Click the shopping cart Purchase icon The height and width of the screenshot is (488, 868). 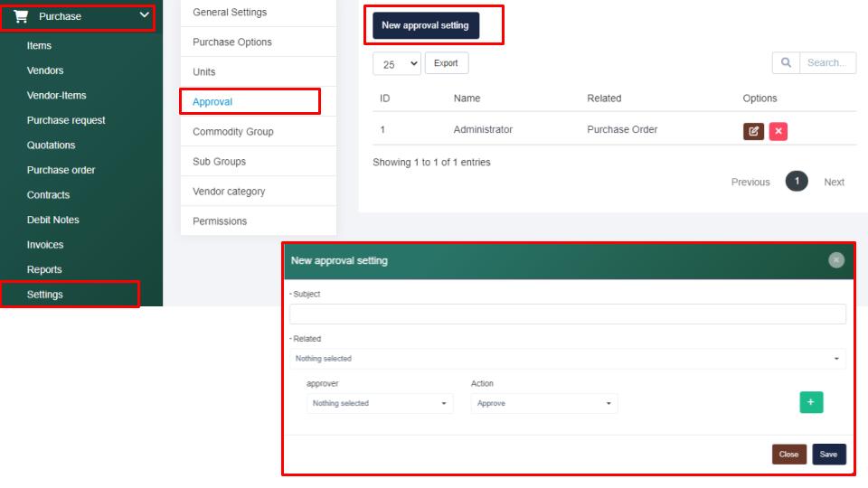[21, 16]
